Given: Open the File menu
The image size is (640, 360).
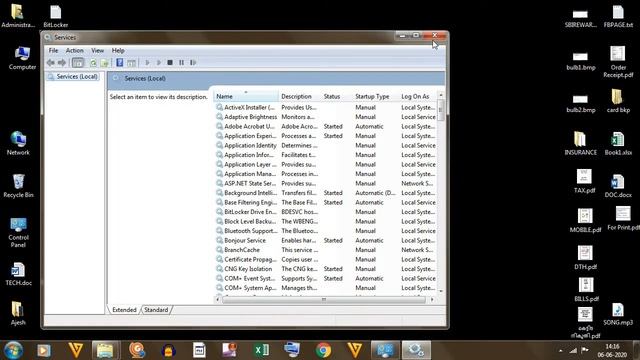Looking at the screenshot, I should coord(53,51).
